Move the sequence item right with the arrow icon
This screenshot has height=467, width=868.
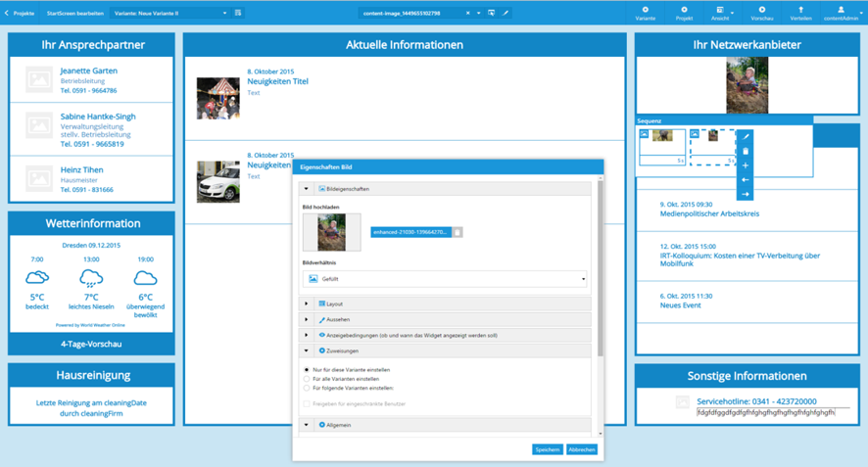click(746, 194)
